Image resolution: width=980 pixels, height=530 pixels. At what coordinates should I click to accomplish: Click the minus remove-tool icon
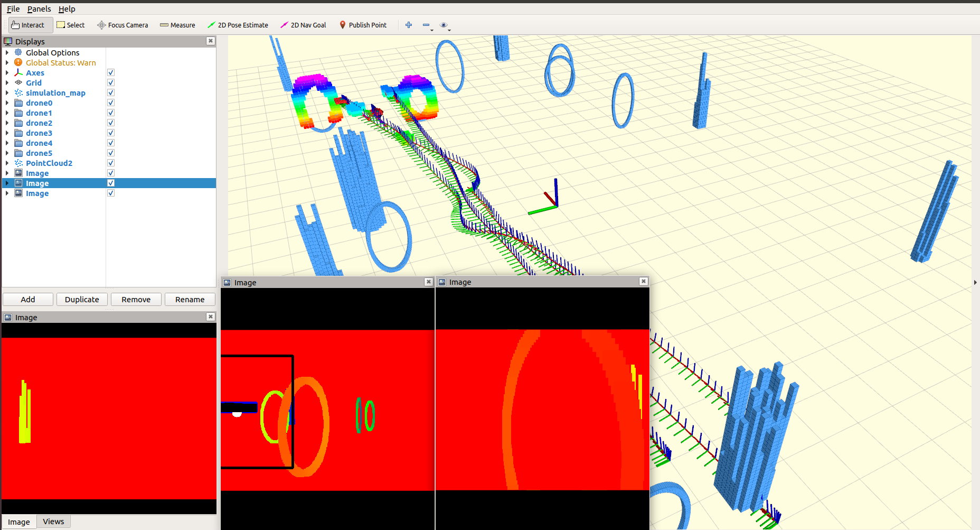tap(426, 25)
